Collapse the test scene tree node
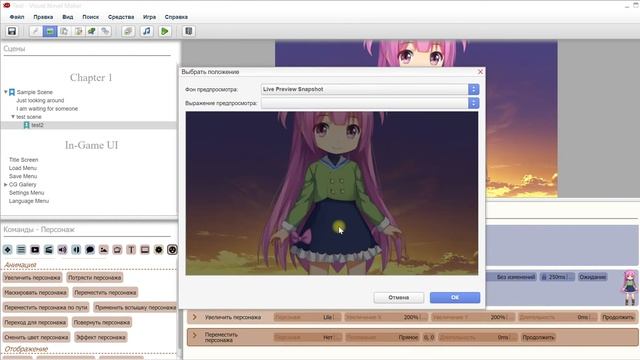Screen dimensions: 640x360 pyautogui.click(x=13, y=117)
